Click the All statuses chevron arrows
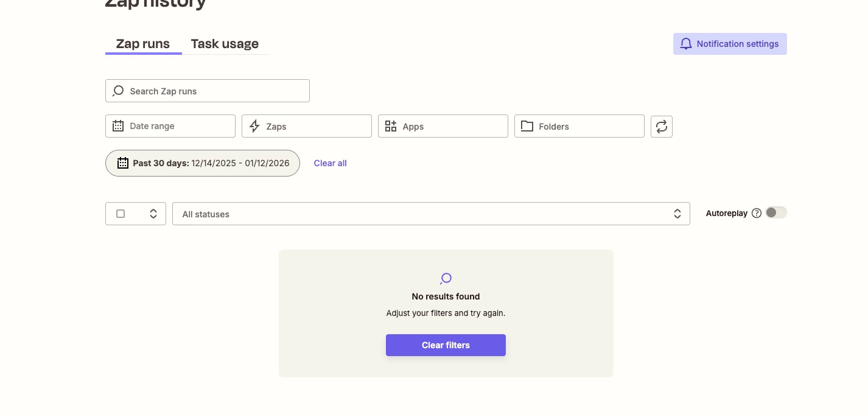This screenshot has height=417, width=868. point(677,214)
